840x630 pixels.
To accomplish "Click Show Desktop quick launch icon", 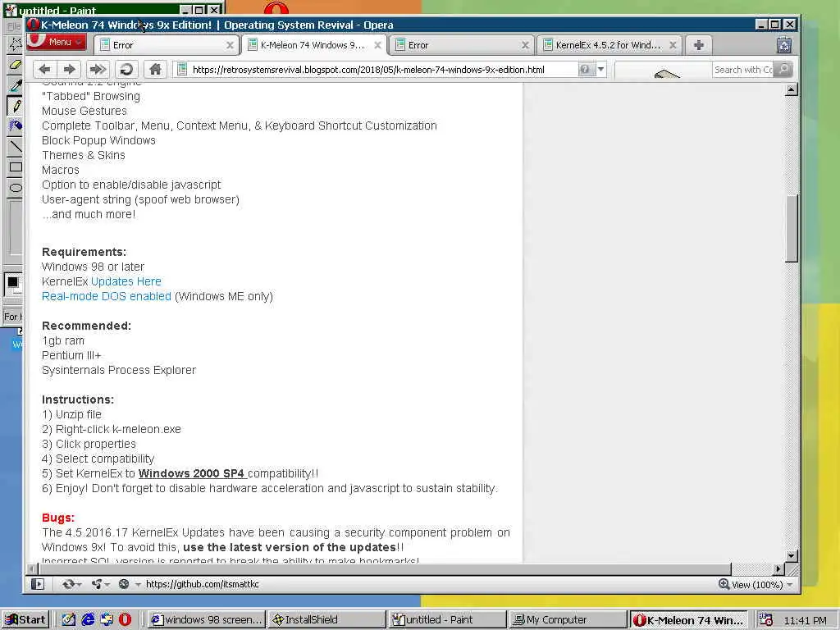I will point(69,619).
